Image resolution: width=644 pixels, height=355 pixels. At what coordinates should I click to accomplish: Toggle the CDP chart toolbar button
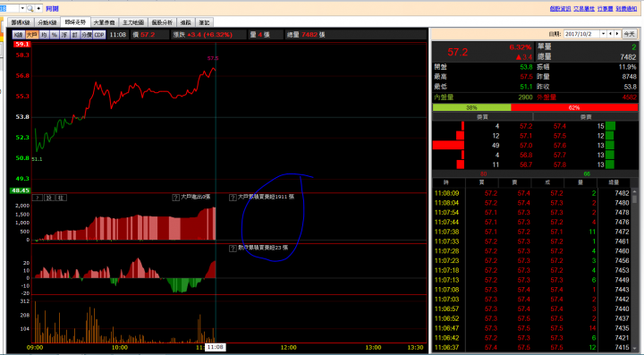99,35
